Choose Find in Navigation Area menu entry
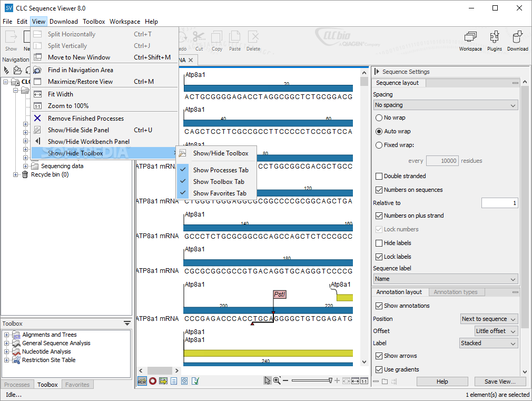The height and width of the screenshot is (401, 532). tap(104, 70)
